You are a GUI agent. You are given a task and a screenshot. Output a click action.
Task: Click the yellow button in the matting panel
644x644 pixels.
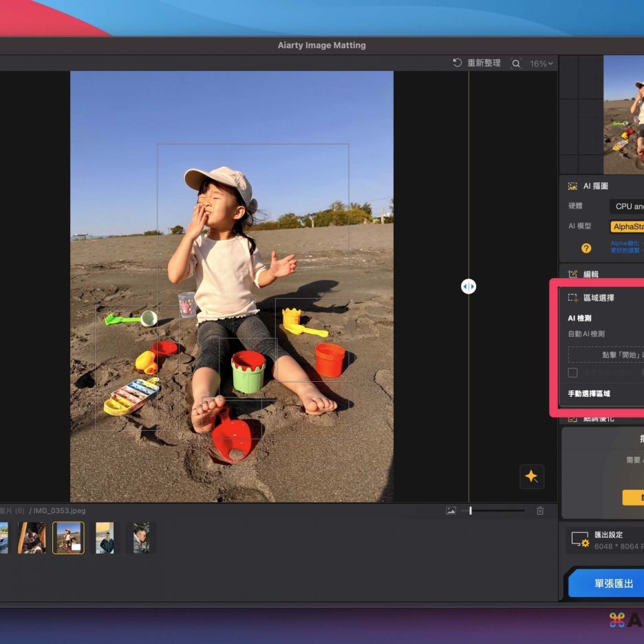[633, 497]
